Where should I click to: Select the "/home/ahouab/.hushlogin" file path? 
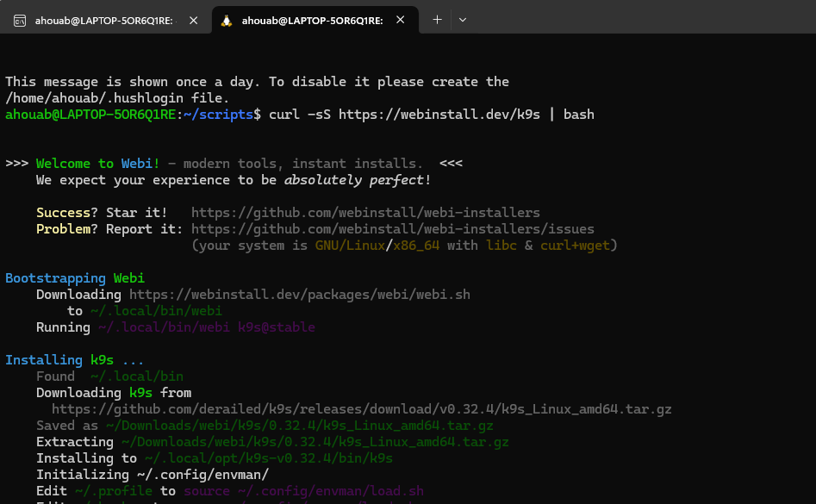click(x=94, y=98)
